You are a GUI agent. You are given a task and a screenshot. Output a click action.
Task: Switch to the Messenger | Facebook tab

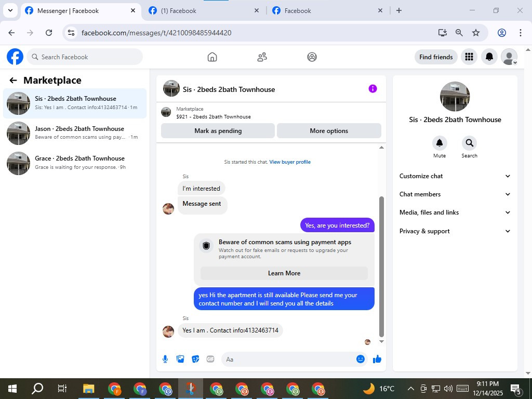pyautogui.click(x=81, y=11)
